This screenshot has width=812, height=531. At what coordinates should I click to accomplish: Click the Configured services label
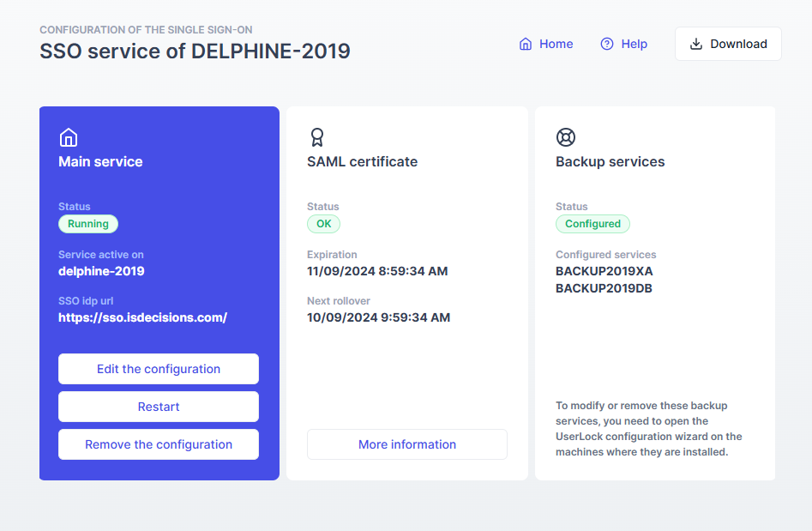[x=606, y=255]
